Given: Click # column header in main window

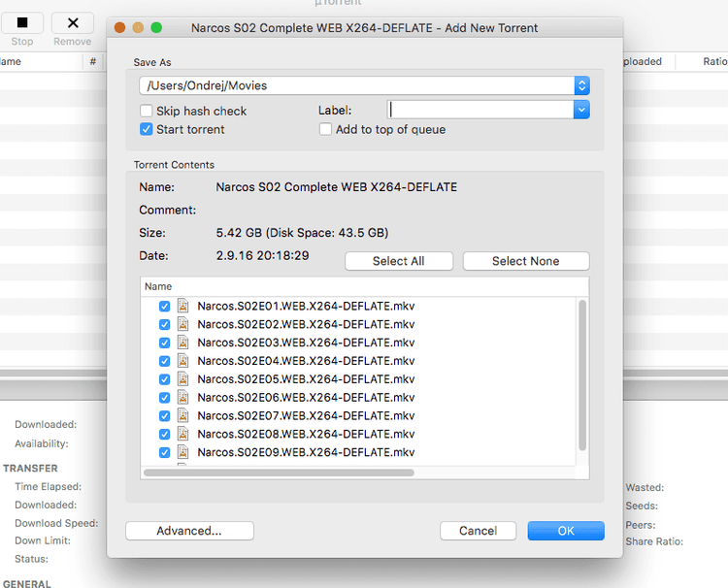Looking at the screenshot, I should click(x=93, y=61).
